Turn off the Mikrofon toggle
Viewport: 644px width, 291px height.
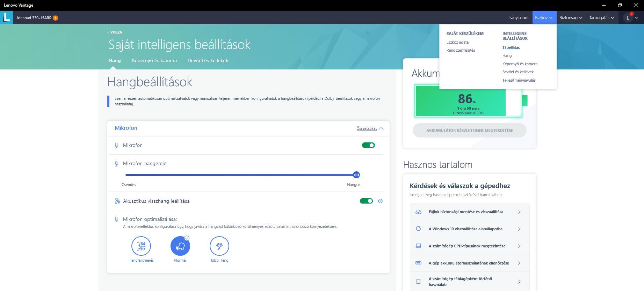368,145
